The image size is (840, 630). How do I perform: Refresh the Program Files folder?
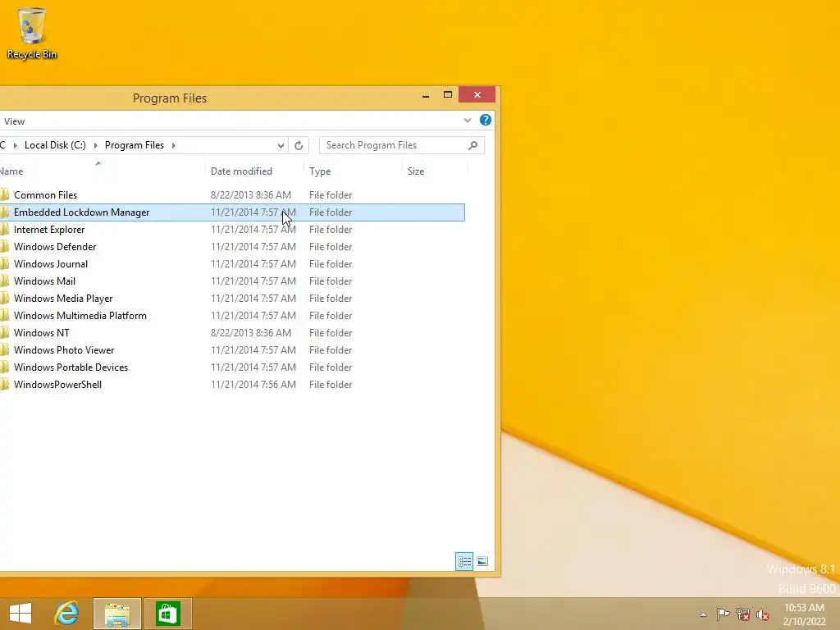click(299, 146)
